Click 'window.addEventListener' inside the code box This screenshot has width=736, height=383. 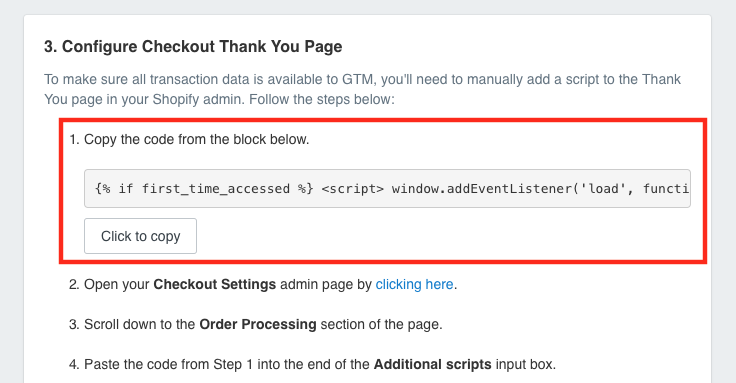(481, 189)
